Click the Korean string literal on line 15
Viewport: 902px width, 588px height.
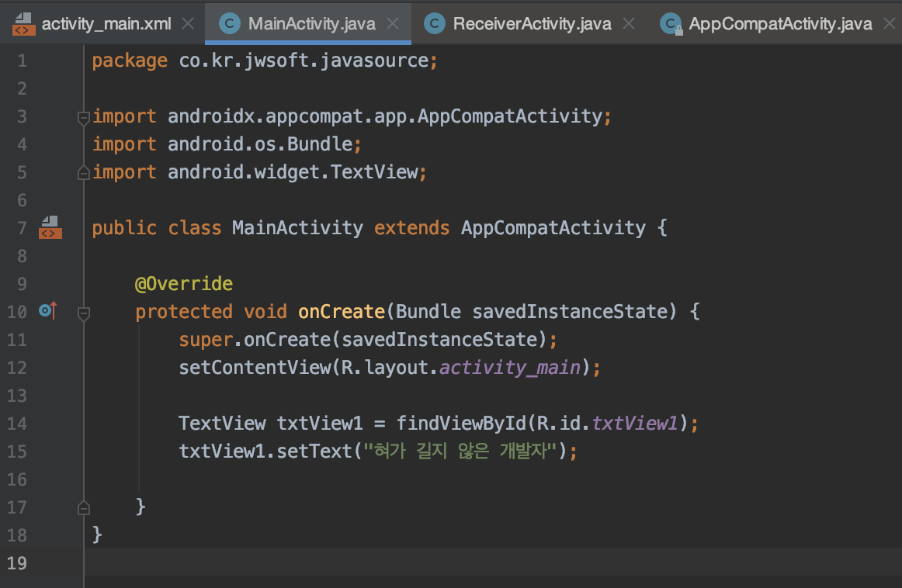click(460, 451)
